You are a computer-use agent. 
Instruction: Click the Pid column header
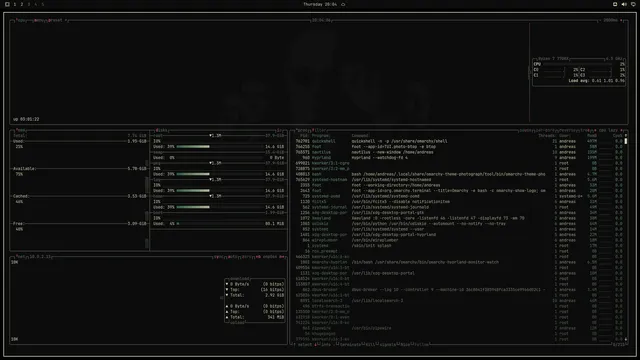[x=304, y=136]
